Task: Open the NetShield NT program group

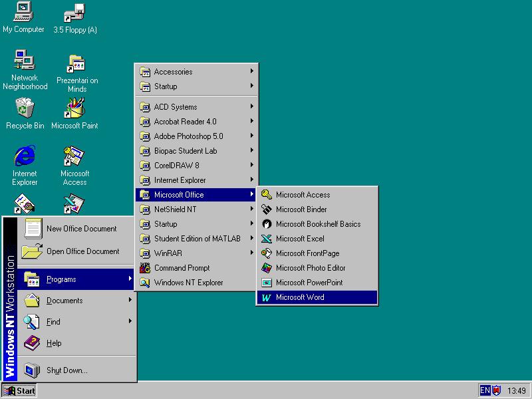Action: click(x=196, y=209)
